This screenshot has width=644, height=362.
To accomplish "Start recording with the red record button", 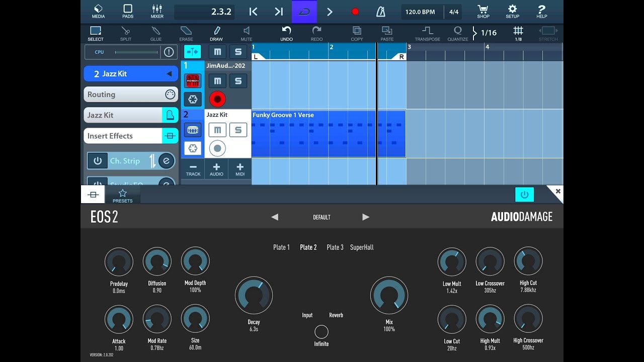I will 355,12.
